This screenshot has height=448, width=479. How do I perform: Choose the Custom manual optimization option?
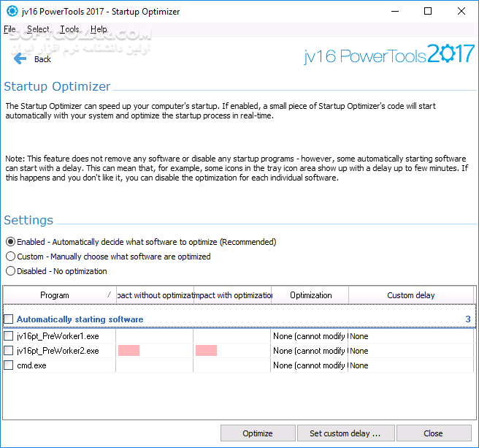[x=10, y=257]
